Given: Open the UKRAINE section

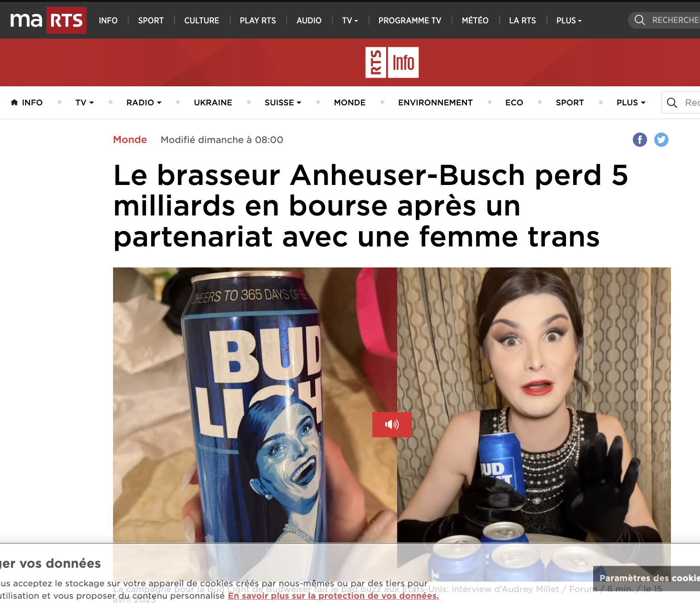Looking at the screenshot, I should (x=213, y=102).
